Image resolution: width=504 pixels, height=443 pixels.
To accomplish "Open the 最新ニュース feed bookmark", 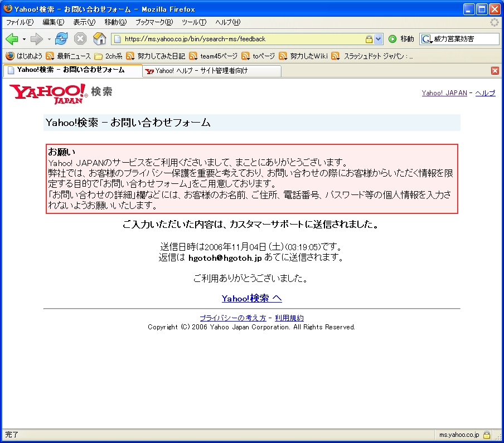I will [x=68, y=56].
